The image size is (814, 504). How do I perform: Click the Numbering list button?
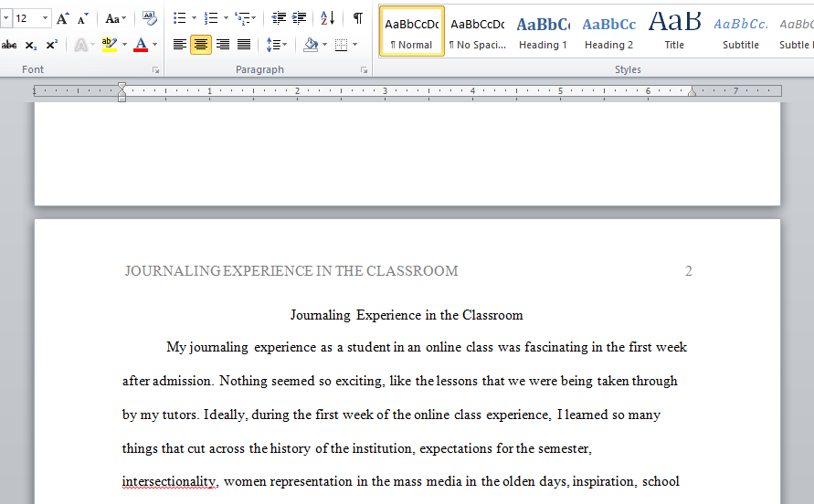[211, 18]
